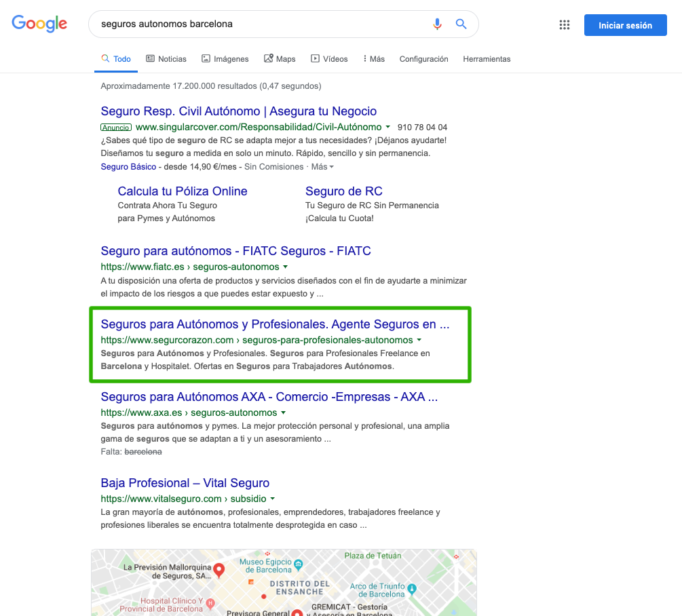Click the Museo Egipcio map marker

click(299, 564)
